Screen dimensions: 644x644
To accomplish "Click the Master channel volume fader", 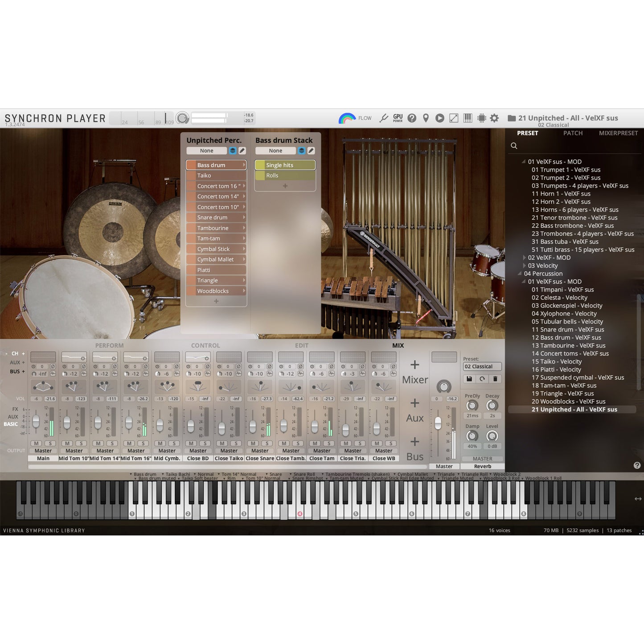I will point(438,422).
